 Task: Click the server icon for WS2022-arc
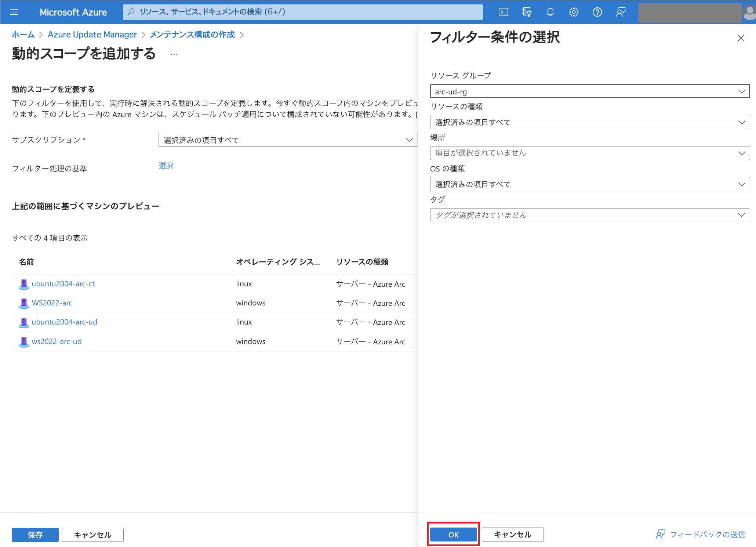[24, 303]
